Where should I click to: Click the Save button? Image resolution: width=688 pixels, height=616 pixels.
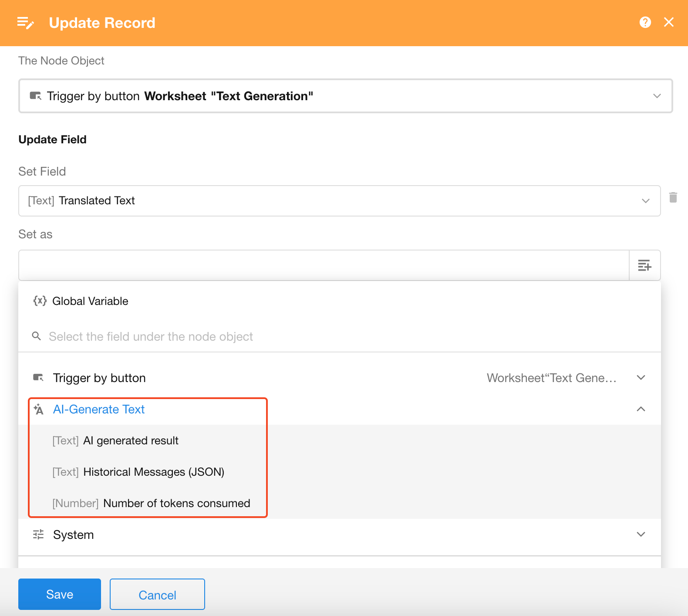click(x=60, y=594)
